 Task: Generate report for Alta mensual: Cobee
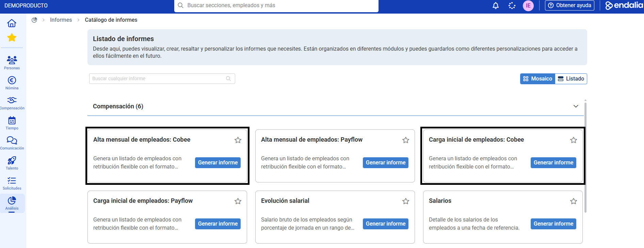pos(218,163)
